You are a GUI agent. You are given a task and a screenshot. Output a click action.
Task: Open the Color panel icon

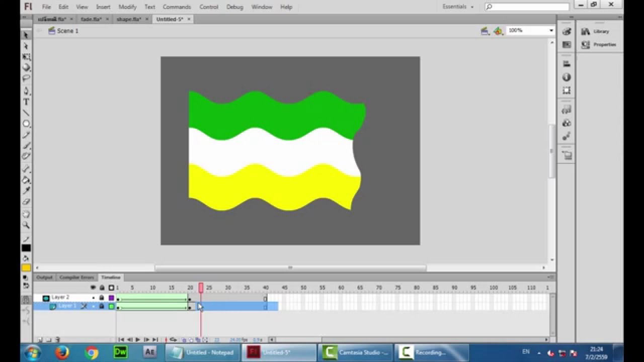[567, 32]
